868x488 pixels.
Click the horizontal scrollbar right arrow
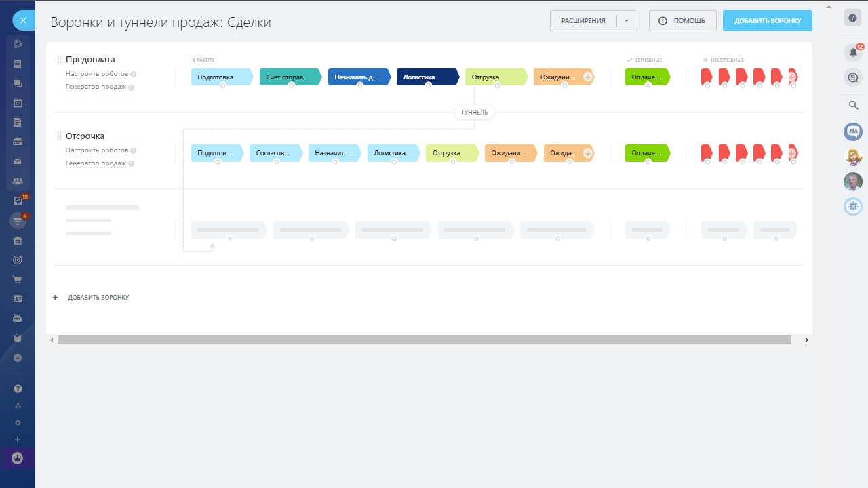(x=806, y=340)
